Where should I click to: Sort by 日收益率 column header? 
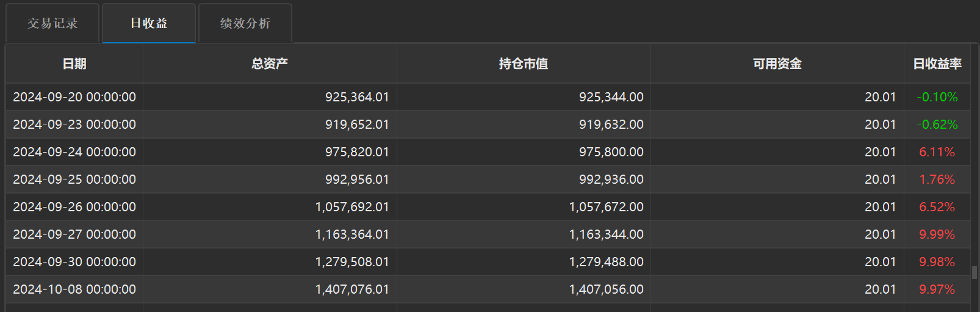pyautogui.click(x=937, y=63)
